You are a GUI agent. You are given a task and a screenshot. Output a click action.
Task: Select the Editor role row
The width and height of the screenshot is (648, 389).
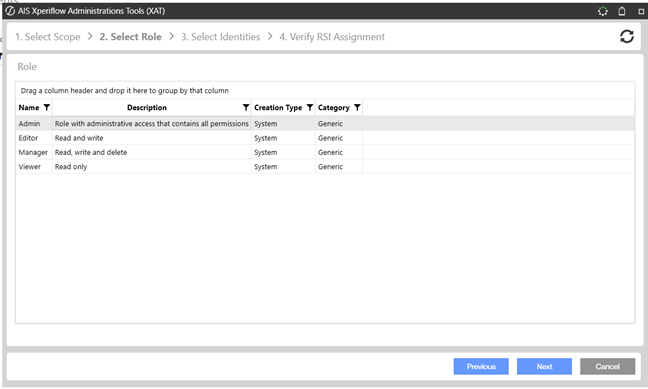pos(325,138)
